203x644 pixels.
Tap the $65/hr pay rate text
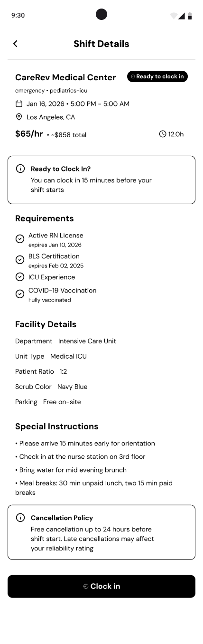pyautogui.click(x=29, y=134)
